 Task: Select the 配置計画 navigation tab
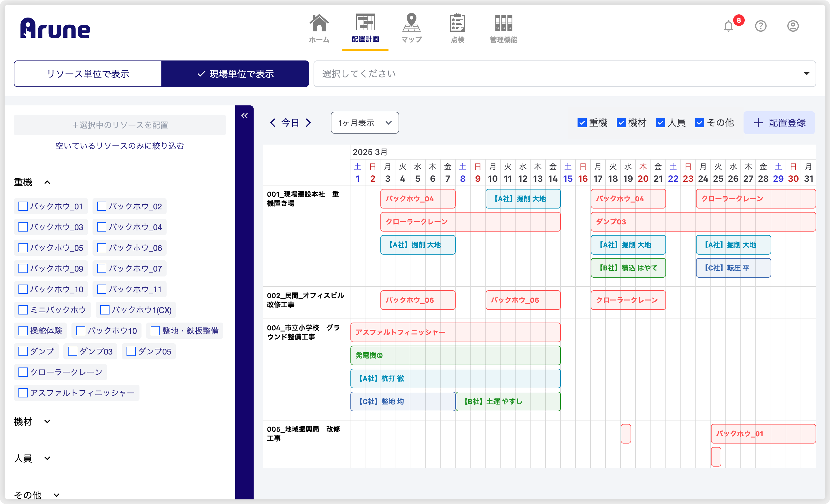tap(365, 29)
